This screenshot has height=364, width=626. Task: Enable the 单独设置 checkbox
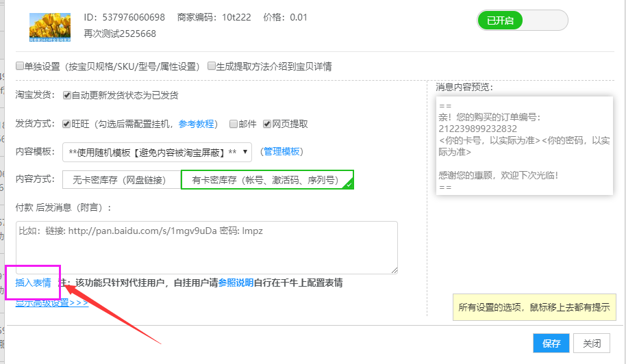(x=20, y=66)
